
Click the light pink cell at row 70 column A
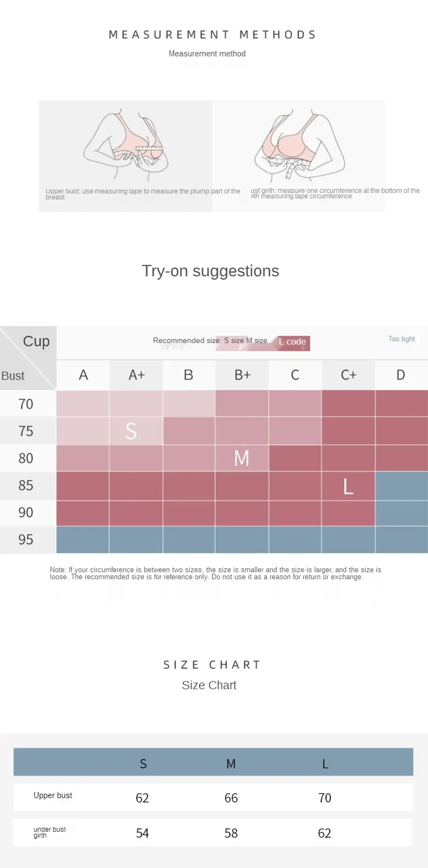click(83, 404)
